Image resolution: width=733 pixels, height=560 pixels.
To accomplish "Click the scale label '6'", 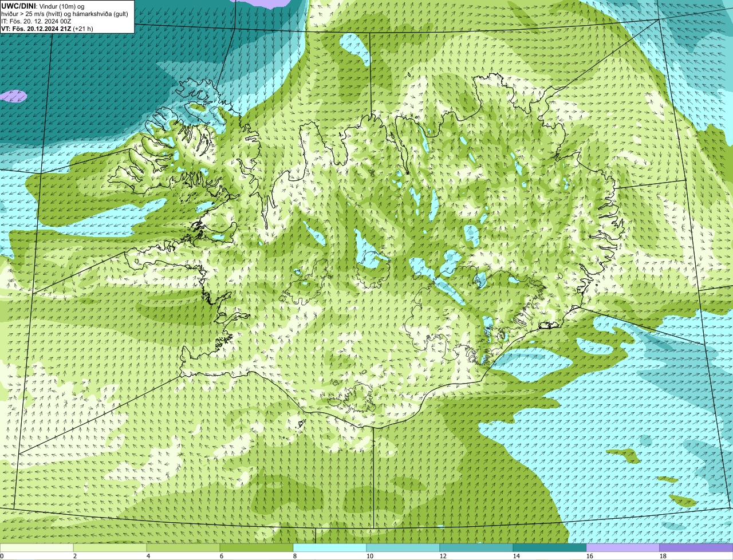I will [x=222, y=556].
